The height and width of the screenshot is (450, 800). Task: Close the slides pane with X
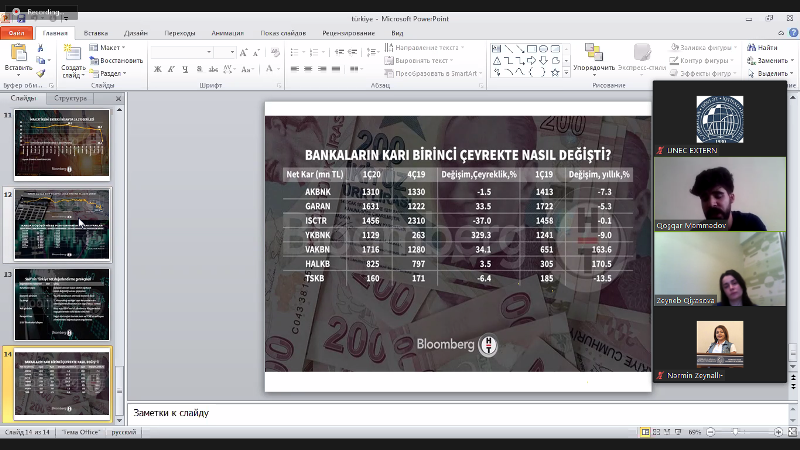pyautogui.click(x=118, y=98)
